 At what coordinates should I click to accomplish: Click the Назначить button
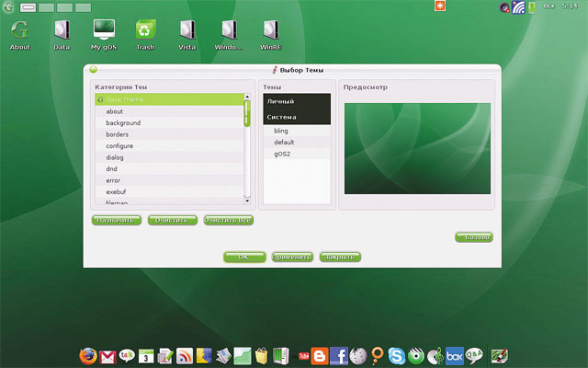pyautogui.click(x=117, y=220)
